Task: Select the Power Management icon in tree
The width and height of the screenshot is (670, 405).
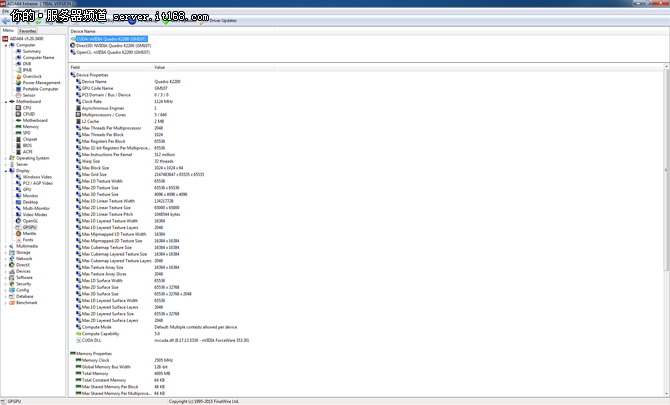Action: click(18, 83)
